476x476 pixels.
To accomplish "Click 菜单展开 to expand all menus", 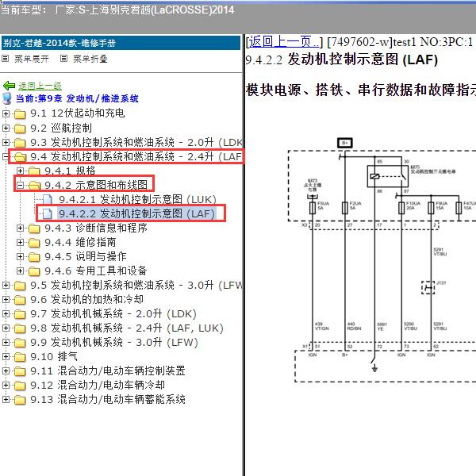I will tap(32, 59).
